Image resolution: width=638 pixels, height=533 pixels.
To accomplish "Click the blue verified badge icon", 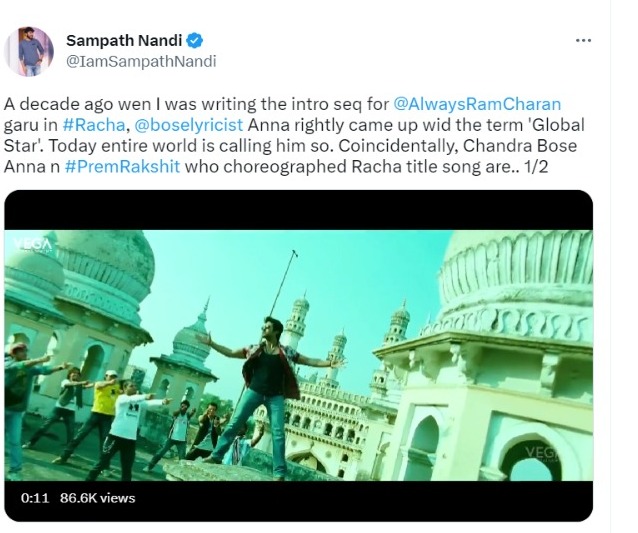I will [194, 40].
